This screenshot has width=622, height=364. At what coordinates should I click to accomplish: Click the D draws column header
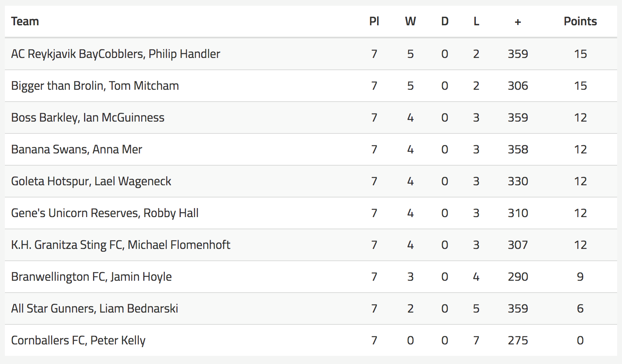point(444,21)
